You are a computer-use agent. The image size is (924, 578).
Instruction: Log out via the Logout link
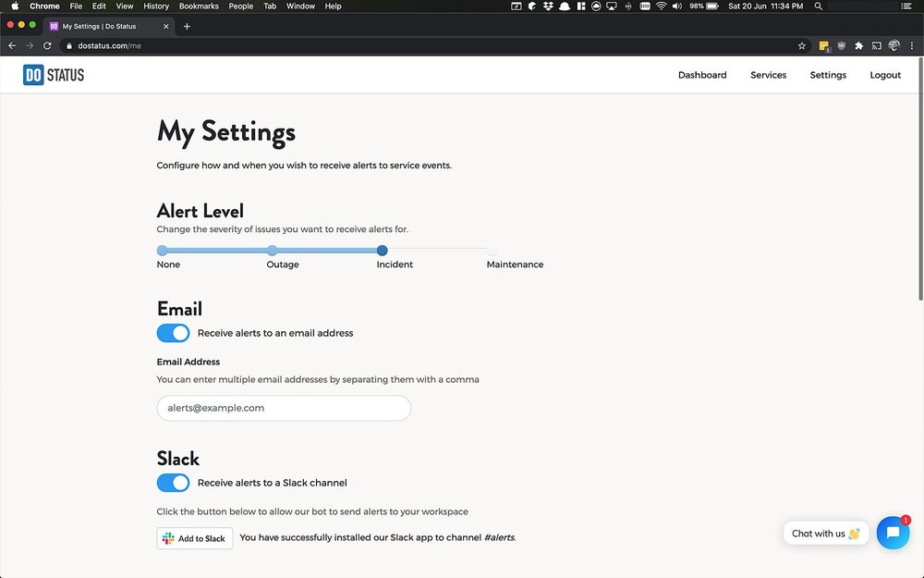coord(885,75)
